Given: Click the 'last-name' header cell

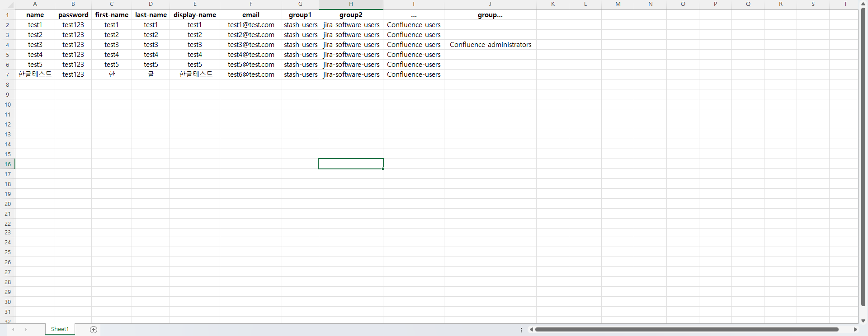Looking at the screenshot, I should pos(151,15).
